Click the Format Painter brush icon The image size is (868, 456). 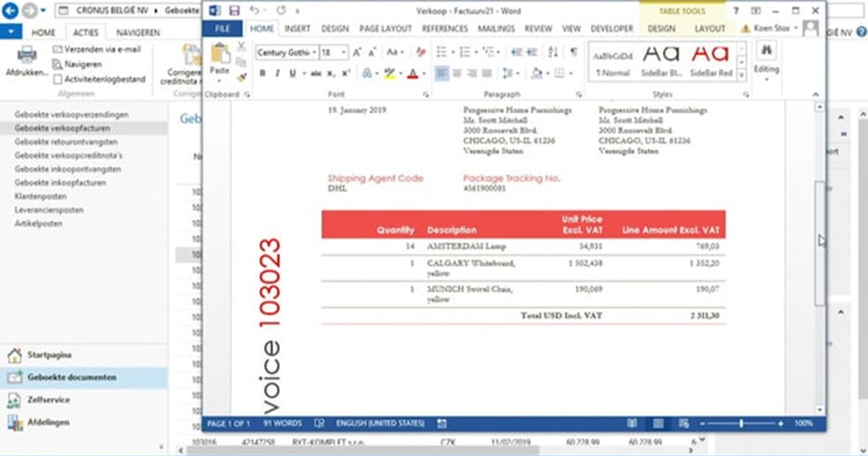[242, 76]
